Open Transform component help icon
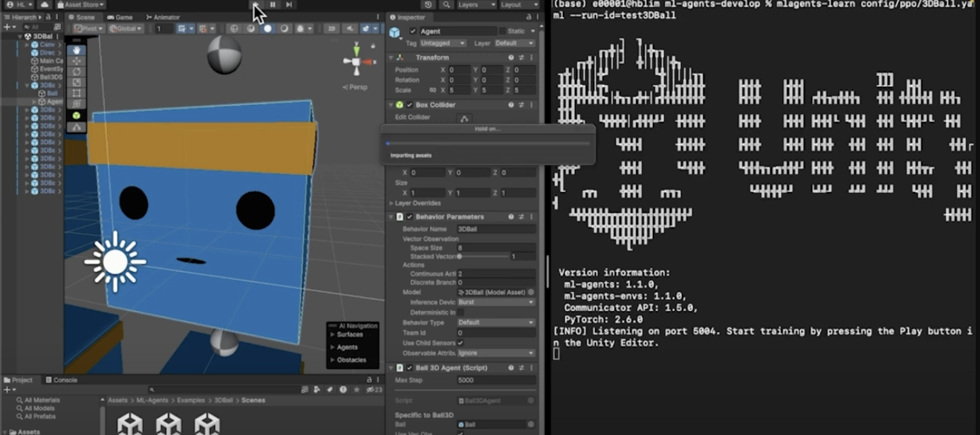980x435 pixels. (511, 57)
